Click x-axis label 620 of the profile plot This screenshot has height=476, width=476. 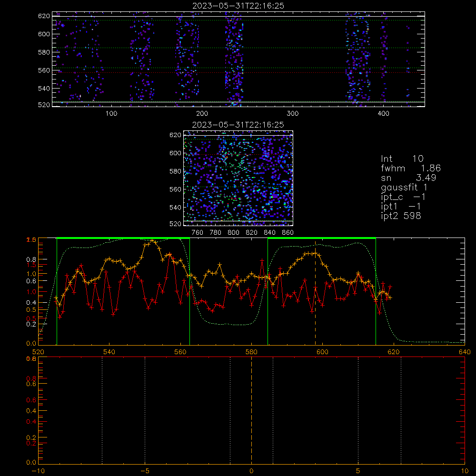point(394,352)
